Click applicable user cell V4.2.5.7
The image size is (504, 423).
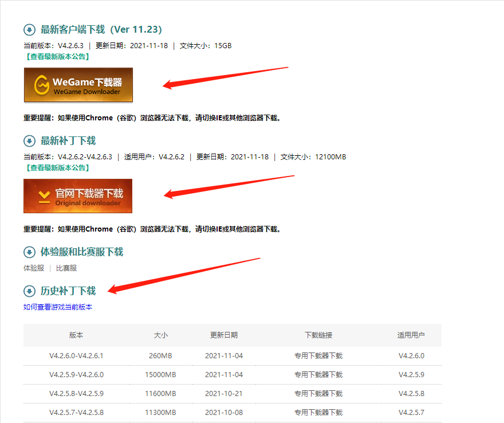pos(411,412)
